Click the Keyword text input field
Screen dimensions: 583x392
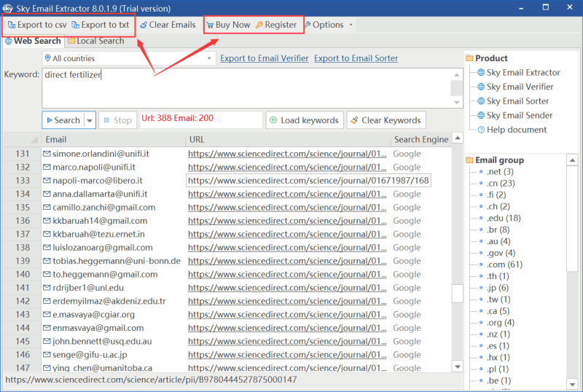point(246,87)
